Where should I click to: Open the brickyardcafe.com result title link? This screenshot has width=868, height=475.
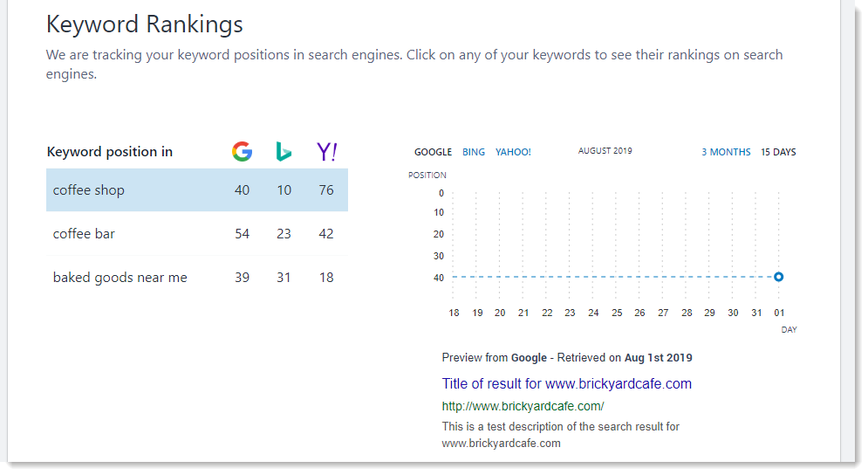(567, 384)
